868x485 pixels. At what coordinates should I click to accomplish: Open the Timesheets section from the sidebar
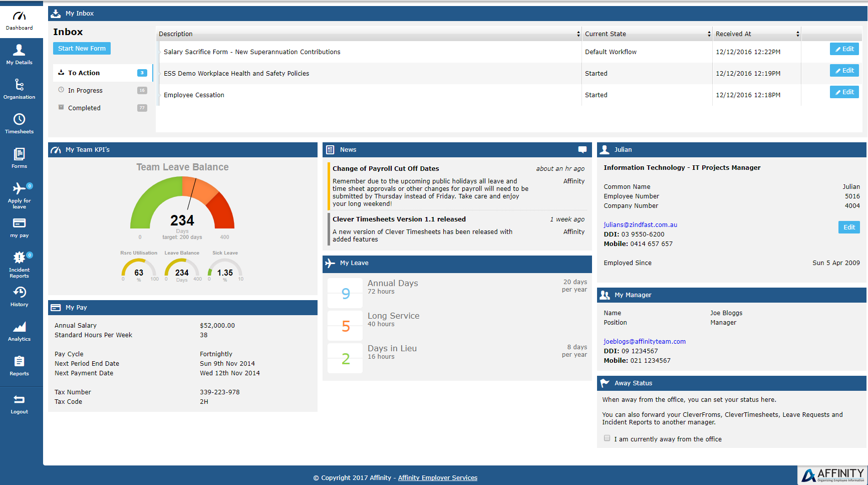coord(19,123)
